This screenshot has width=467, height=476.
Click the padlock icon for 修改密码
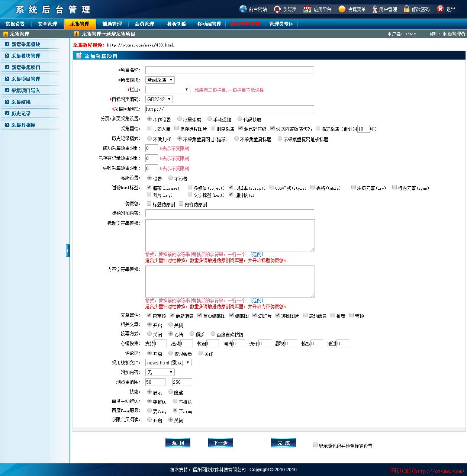pyautogui.click(x=406, y=9)
